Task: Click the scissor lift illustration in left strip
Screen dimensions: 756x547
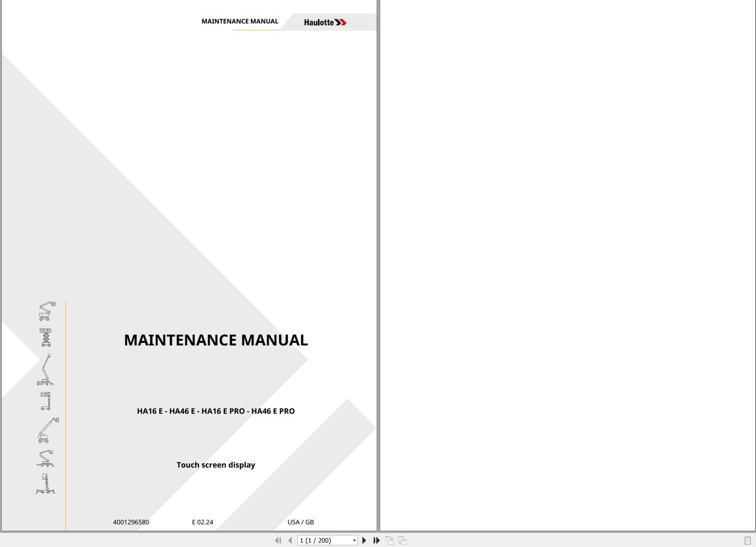Action: click(46, 337)
